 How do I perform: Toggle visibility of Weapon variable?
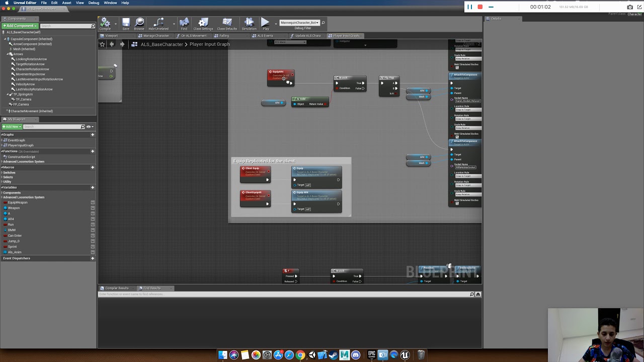point(93,208)
